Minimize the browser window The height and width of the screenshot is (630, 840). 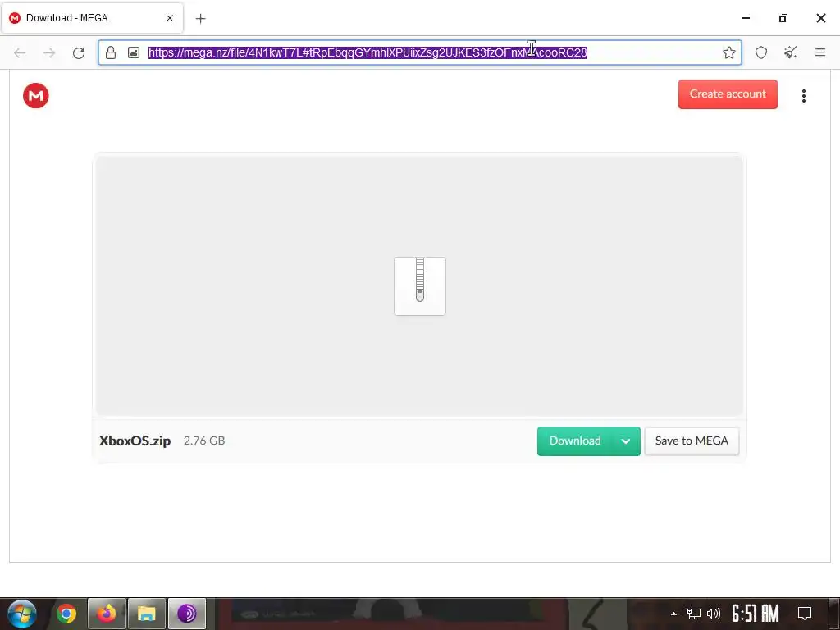pyautogui.click(x=745, y=18)
